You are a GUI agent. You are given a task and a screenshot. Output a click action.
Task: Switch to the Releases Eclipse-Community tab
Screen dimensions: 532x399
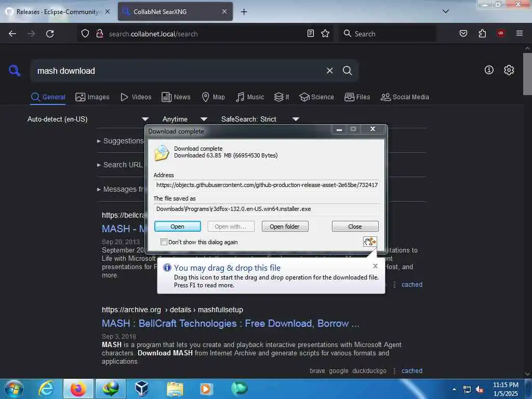[57, 12]
